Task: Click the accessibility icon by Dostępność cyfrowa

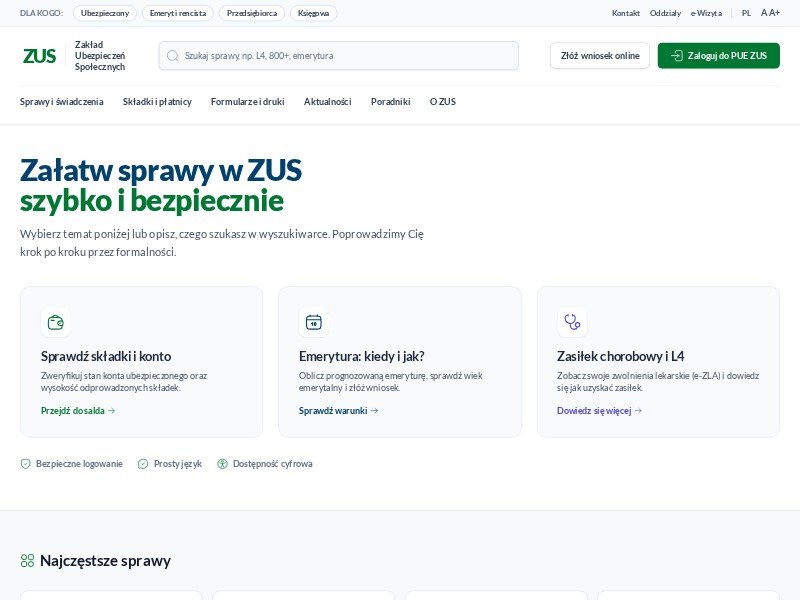Action: [222, 464]
